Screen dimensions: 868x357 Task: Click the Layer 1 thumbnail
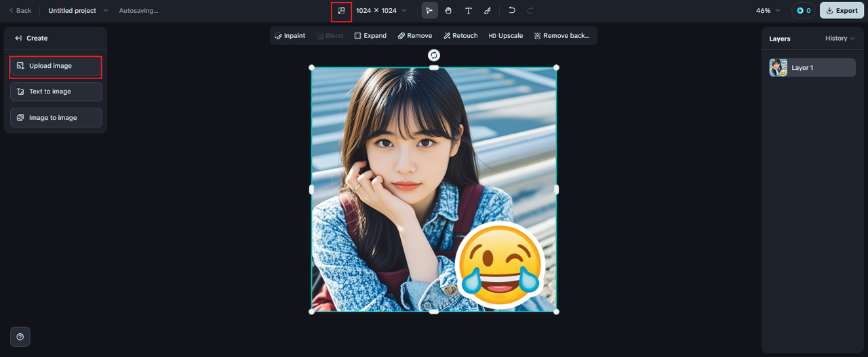coord(778,68)
